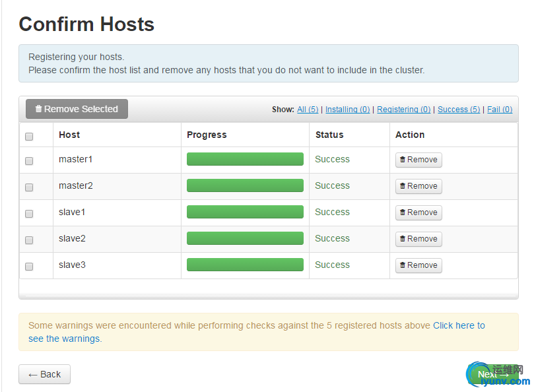Go back with the Back button

[x=44, y=374]
